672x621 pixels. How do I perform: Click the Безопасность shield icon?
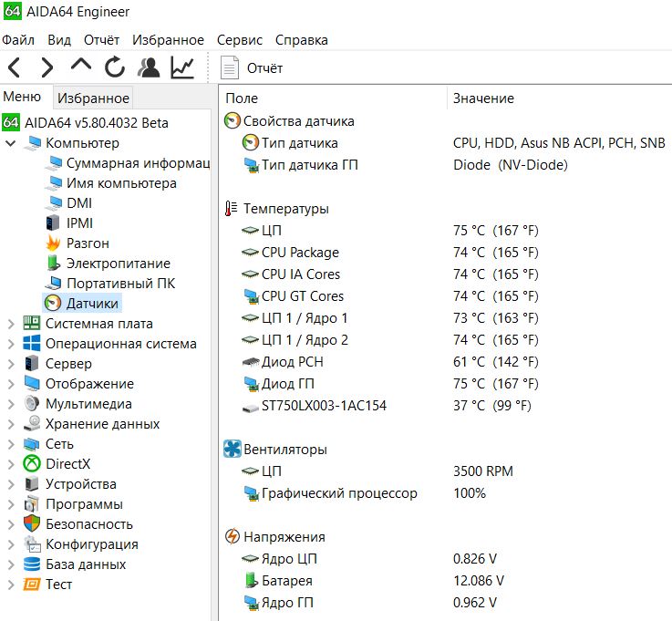pos(32,523)
